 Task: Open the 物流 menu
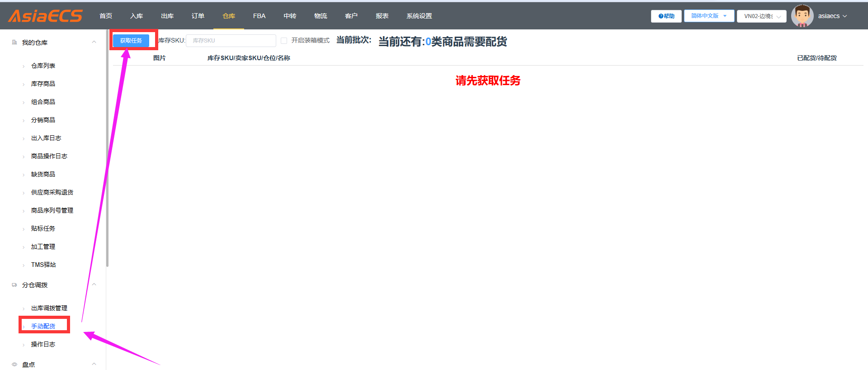[x=321, y=16]
